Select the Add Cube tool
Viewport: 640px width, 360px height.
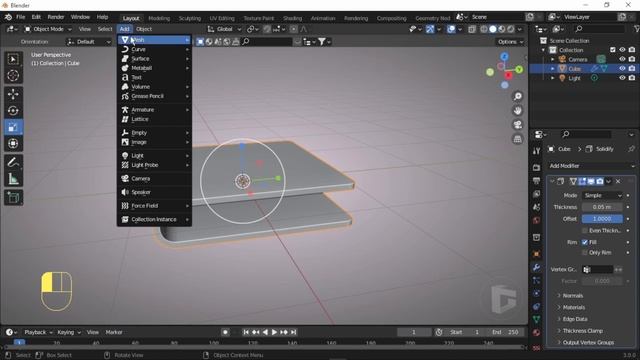[13, 198]
